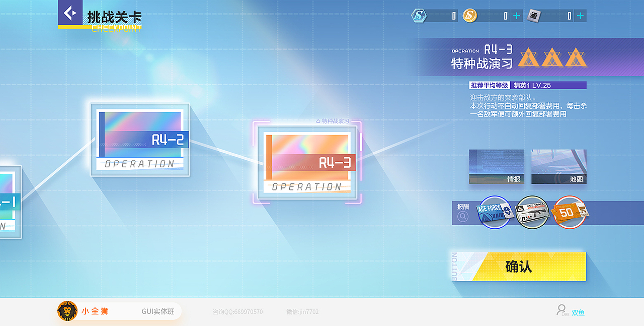Add more chip materials with plus button

[x=580, y=16]
